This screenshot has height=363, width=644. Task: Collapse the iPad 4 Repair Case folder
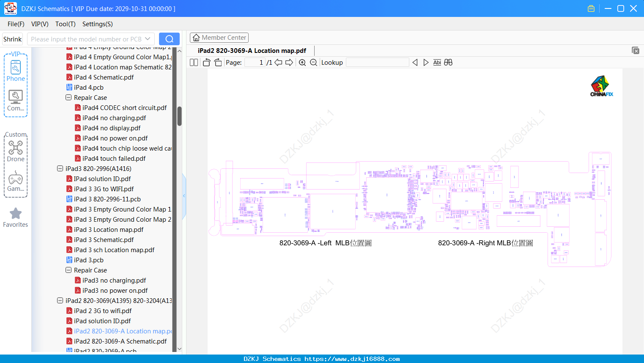pos(69,97)
